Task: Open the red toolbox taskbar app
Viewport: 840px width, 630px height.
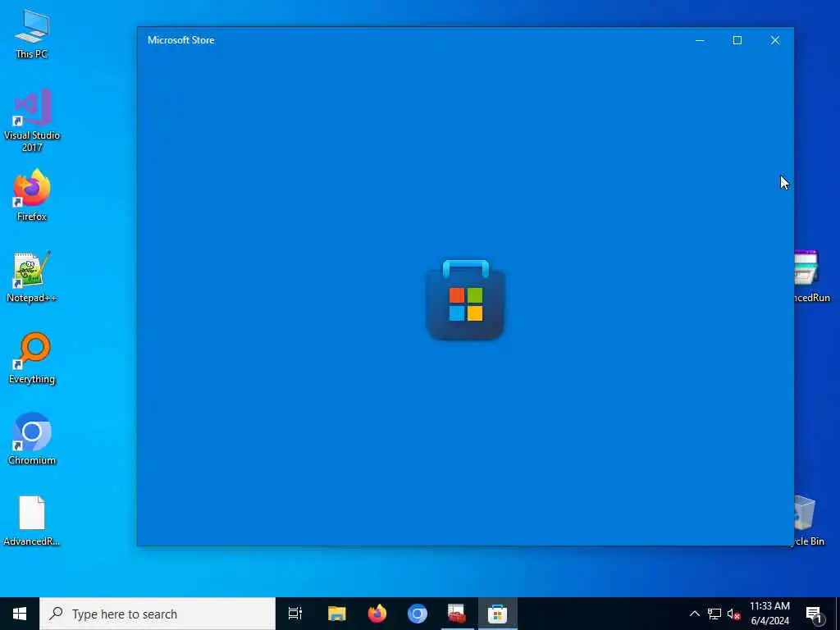Action: click(x=457, y=614)
